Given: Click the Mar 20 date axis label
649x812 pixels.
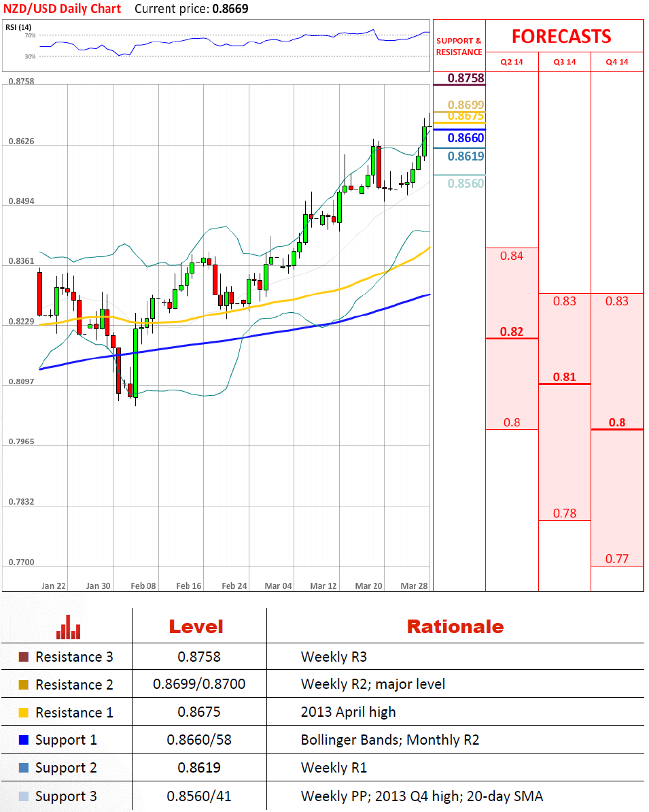Looking at the screenshot, I should tap(368, 586).
